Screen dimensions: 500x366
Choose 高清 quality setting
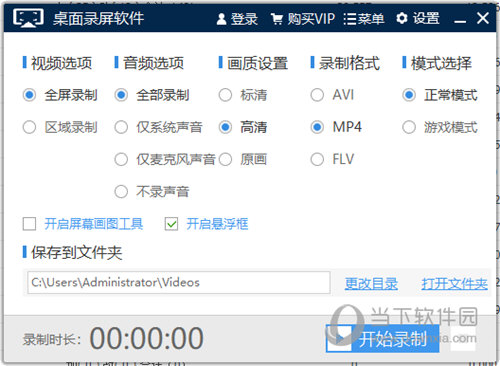(x=243, y=127)
